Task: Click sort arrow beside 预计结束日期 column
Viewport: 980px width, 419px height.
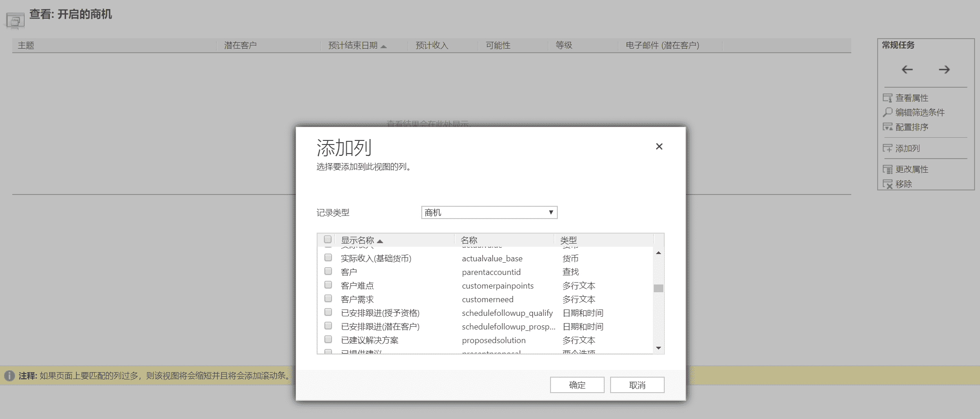Action: coord(384,46)
